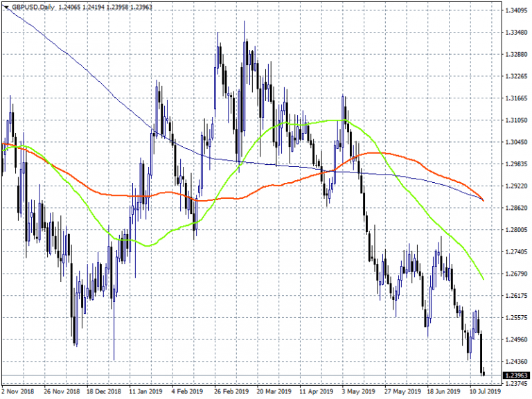This screenshot has width=532, height=399.
Task: Click the 2 Nov 2018 date label
Action: 19,391
